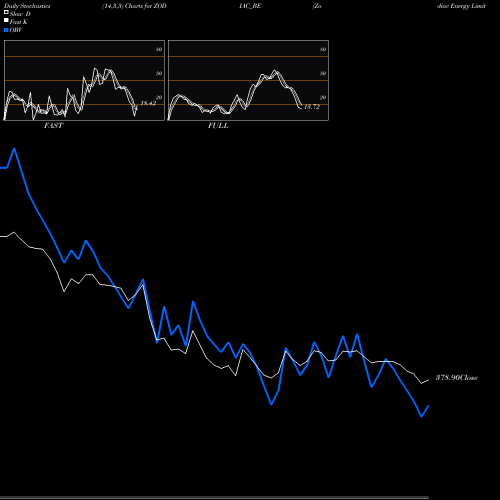
Task: Click the 50 level label in FULL chart
Action: pos(323,73)
